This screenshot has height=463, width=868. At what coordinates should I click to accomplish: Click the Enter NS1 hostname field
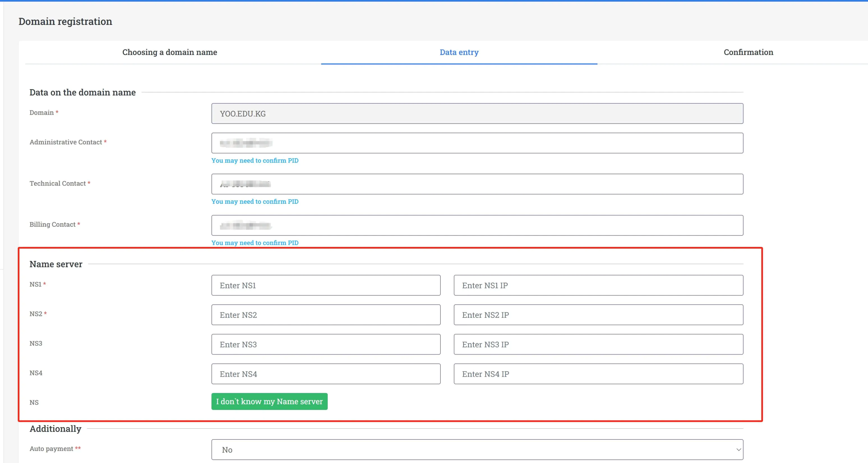[x=325, y=286]
